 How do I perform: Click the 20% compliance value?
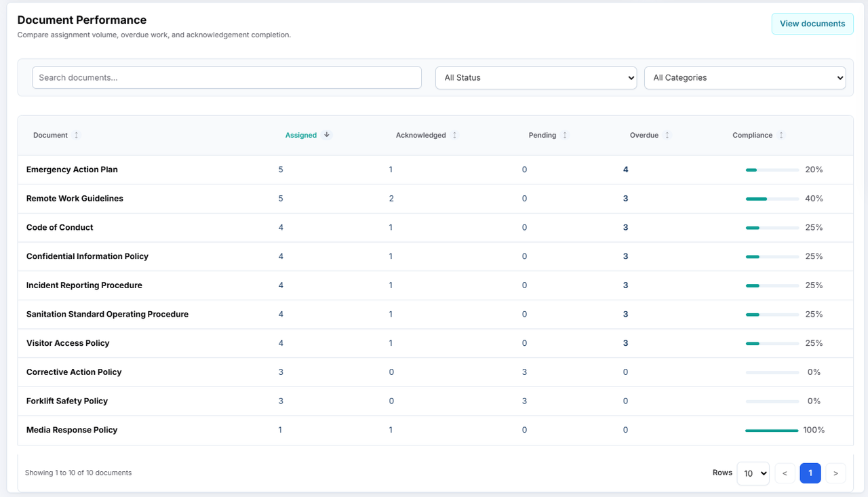click(814, 170)
